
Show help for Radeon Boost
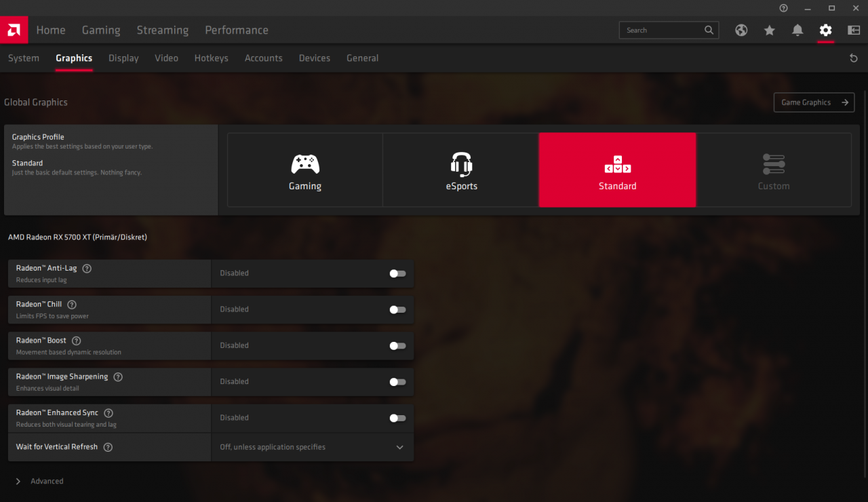(76, 341)
